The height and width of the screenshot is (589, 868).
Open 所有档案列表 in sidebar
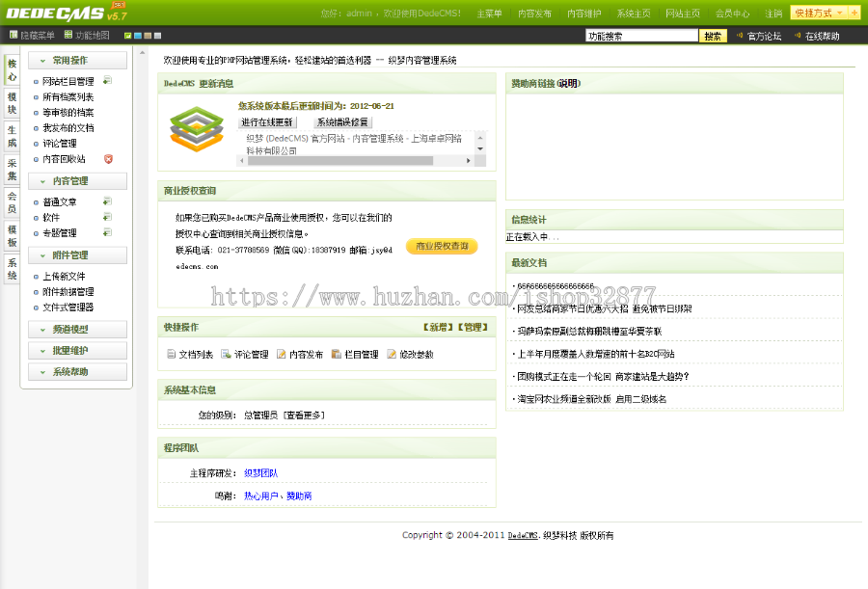(x=68, y=96)
